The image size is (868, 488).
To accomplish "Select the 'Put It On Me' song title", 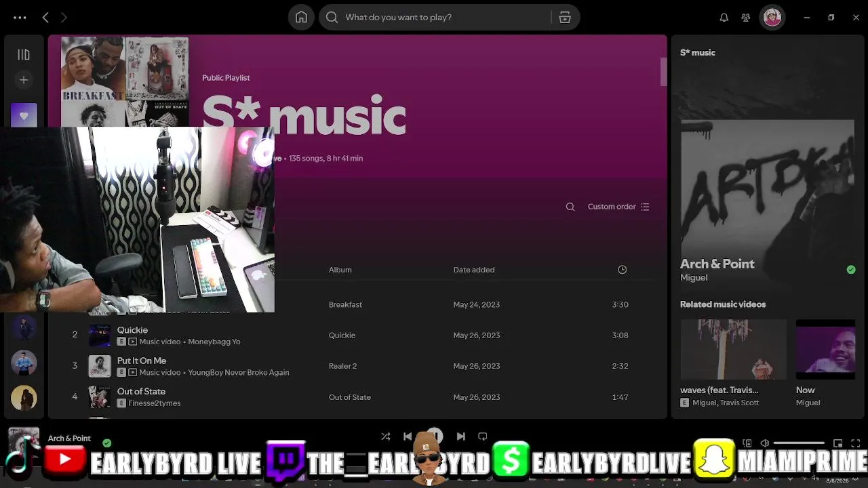I will pyautogui.click(x=142, y=361).
